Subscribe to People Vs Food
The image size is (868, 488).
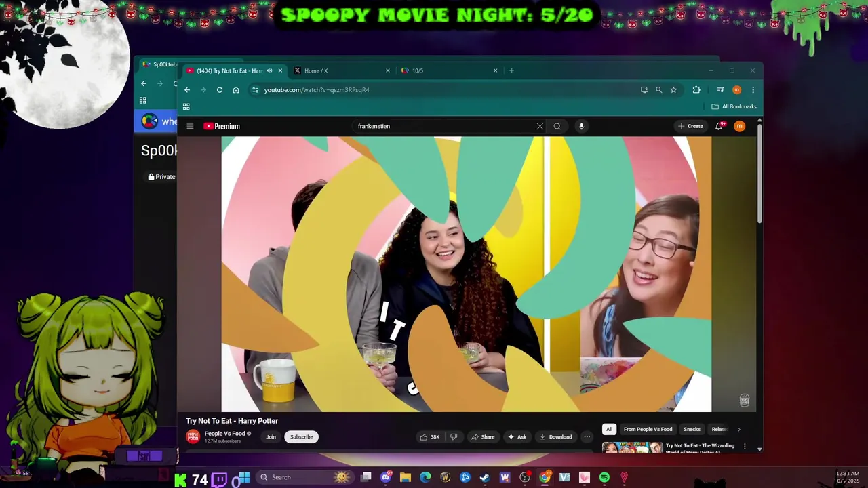tap(302, 437)
